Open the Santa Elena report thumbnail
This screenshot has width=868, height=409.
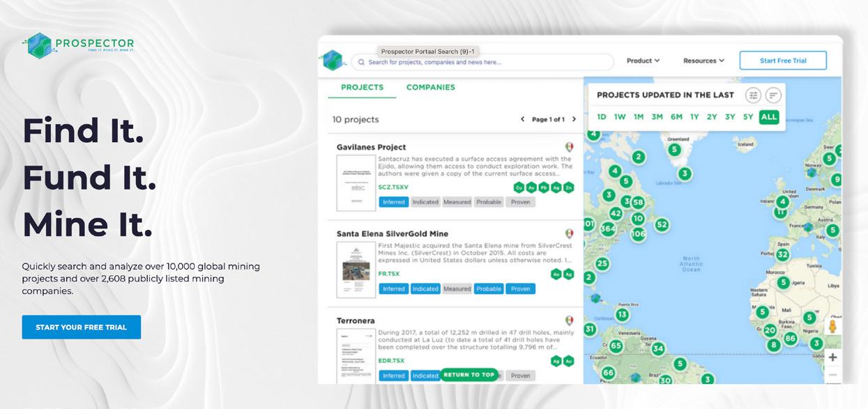tap(356, 270)
